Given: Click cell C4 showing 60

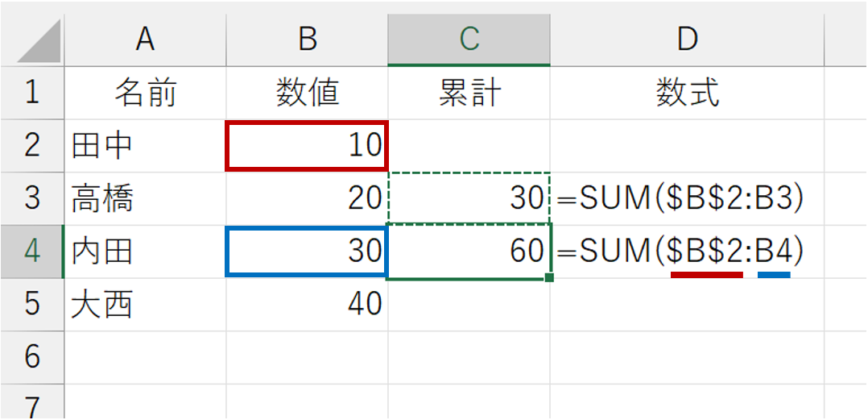Looking at the screenshot, I should click(x=469, y=252).
